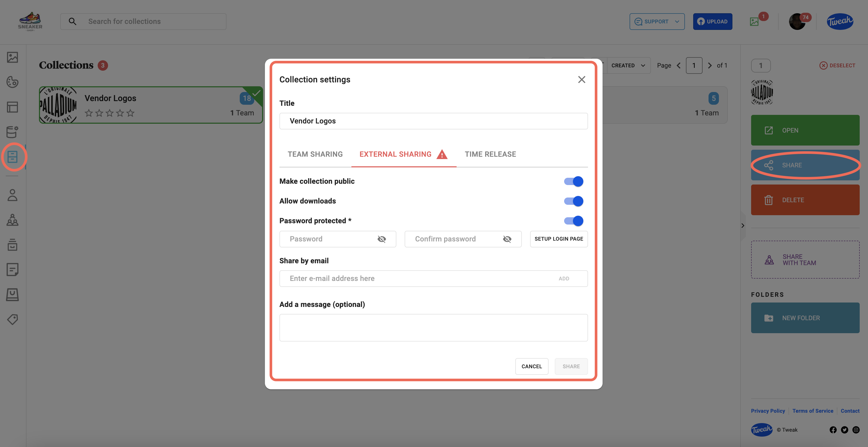Open the tags icon in the sidebar
Image resolution: width=868 pixels, height=447 pixels.
[12, 319]
